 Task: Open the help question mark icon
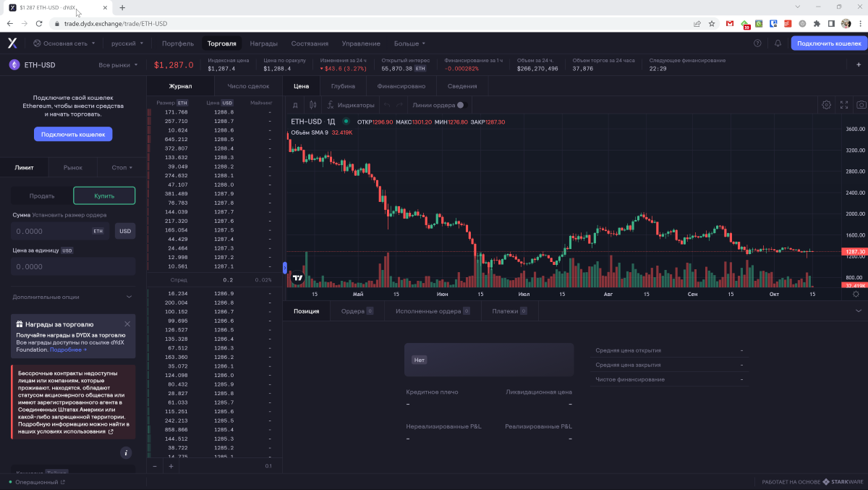click(x=757, y=43)
